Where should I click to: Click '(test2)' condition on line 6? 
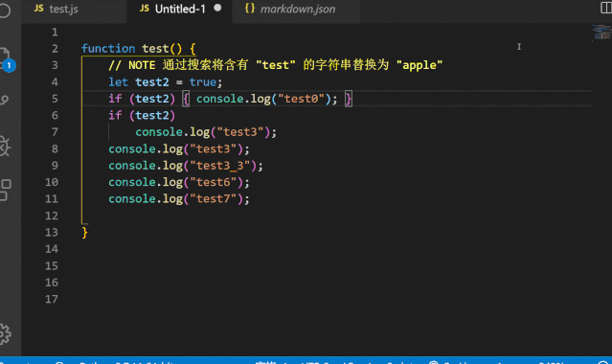pyautogui.click(x=152, y=116)
